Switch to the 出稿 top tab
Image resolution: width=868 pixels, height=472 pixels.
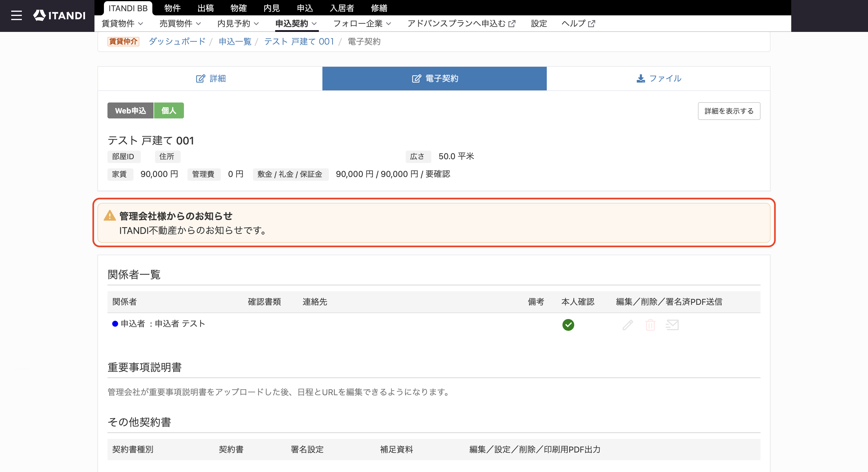point(205,8)
